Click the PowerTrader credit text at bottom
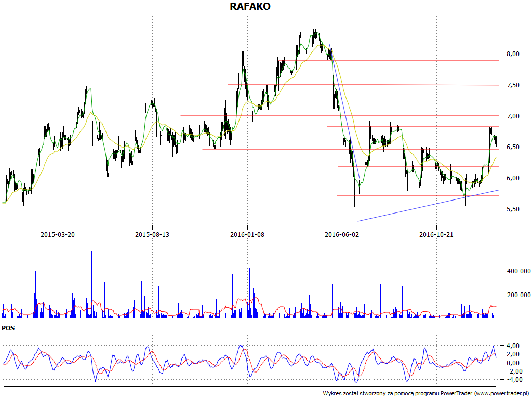Image resolution: width=532 pixels, height=399 pixels. [427, 394]
